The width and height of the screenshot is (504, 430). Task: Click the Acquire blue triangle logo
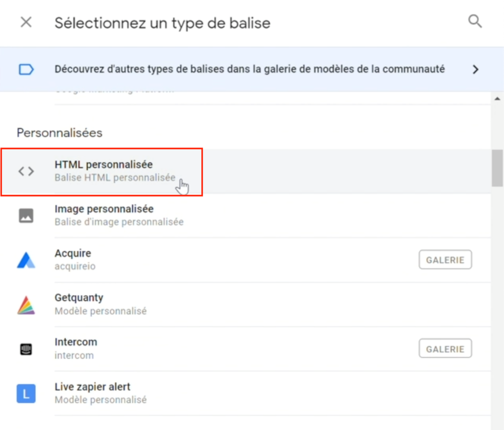pyautogui.click(x=26, y=260)
